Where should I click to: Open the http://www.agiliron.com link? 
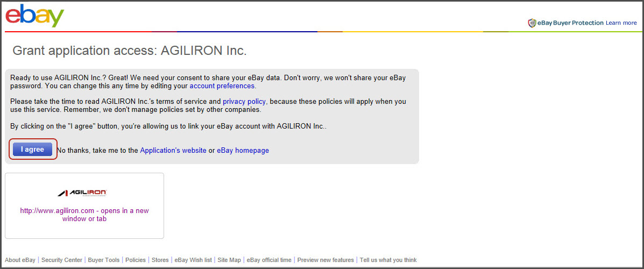click(x=84, y=215)
